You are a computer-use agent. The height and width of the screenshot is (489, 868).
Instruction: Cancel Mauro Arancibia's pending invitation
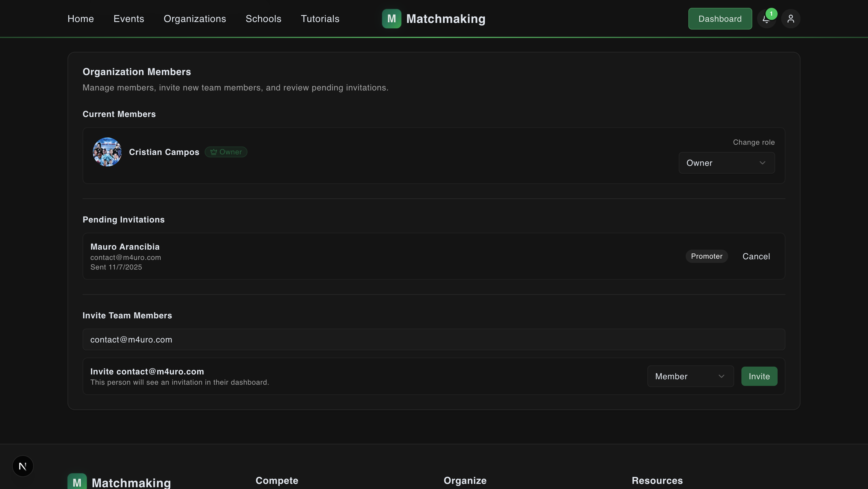point(756,257)
